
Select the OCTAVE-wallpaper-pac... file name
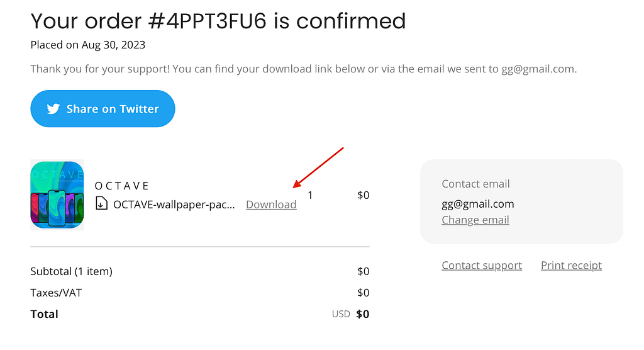point(174,205)
